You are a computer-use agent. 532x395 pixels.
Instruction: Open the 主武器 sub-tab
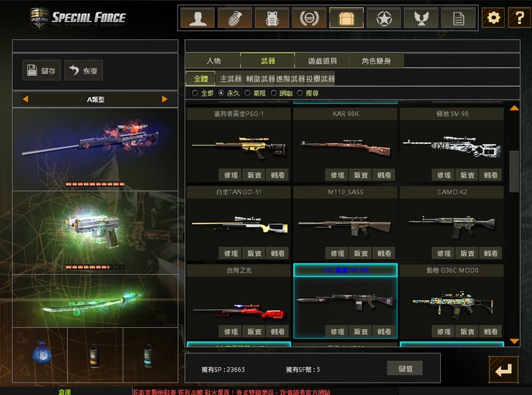[231, 79]
